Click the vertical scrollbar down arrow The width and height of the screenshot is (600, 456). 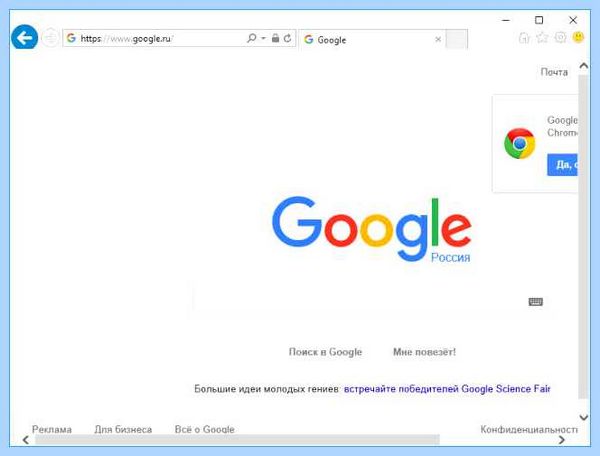point(584,417)
